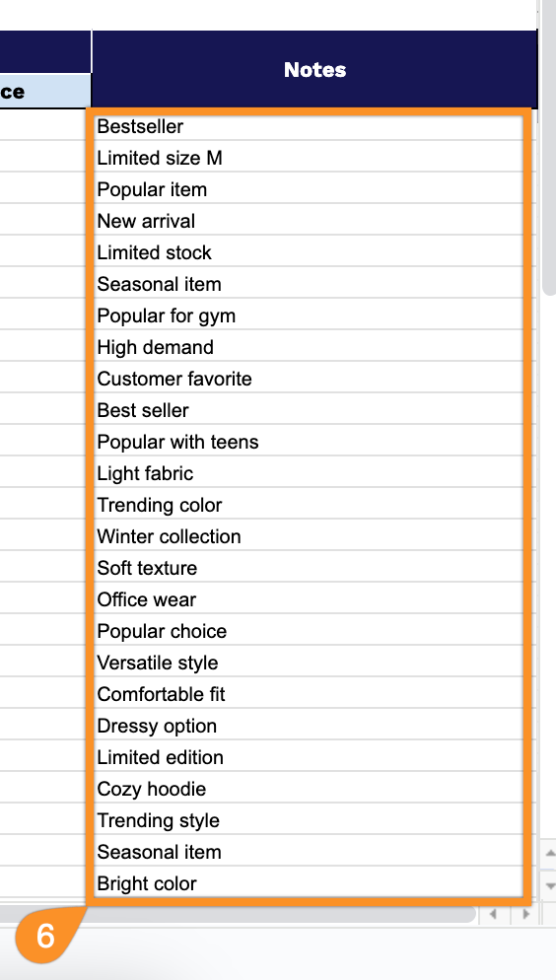Click the horizontal scroll left arrow
The width and height of the screenshot is (556, 980).
coord(494,914)
